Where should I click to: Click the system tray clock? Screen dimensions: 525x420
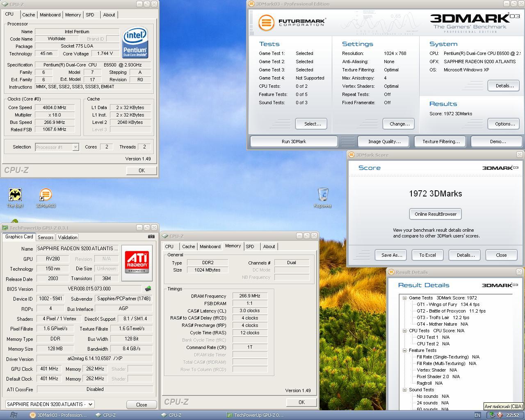click(x=512, y=415)
